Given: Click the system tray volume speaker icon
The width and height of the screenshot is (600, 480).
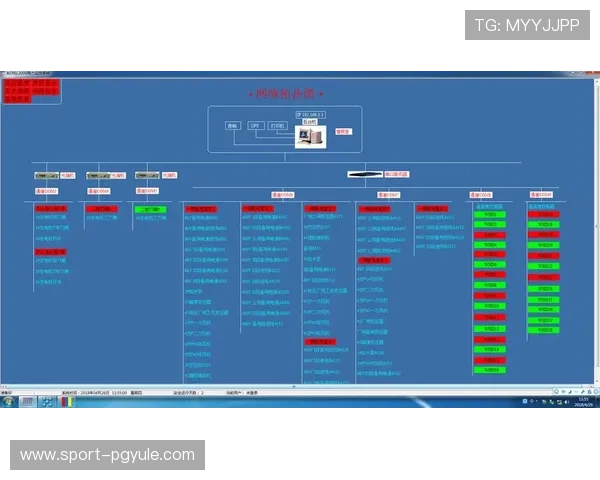Looking at the screenshot, I should 567,402.
